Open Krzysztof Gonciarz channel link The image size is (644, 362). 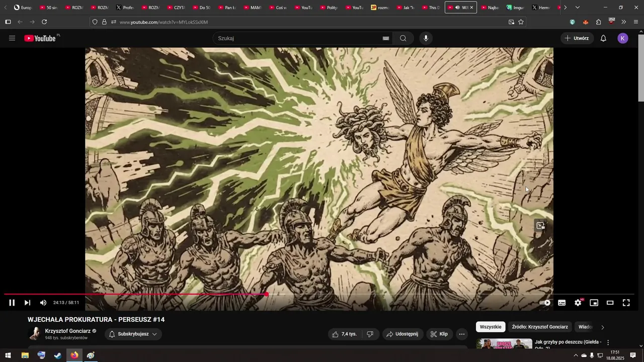(x=68, y=331)
